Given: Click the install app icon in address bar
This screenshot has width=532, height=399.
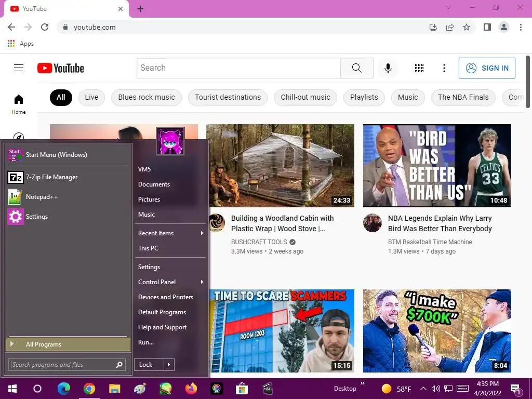Looking at the screenshot, I should pyautogui.click(x=433, y=27).
